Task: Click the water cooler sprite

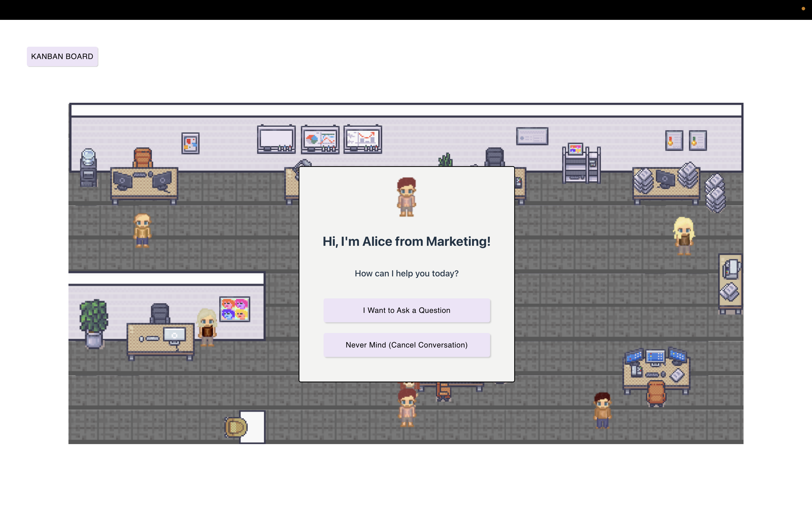Action: (88, 168)
